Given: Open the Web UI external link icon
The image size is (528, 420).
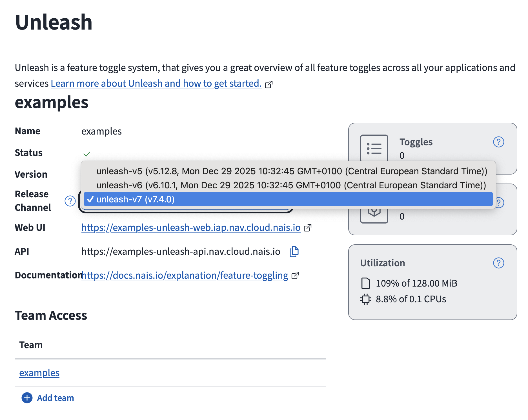Looking at the screenshot, I should point(308,228).
